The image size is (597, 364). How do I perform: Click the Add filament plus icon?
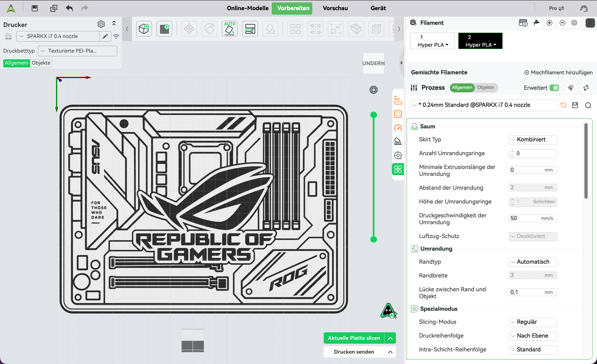tap(549, 23)
